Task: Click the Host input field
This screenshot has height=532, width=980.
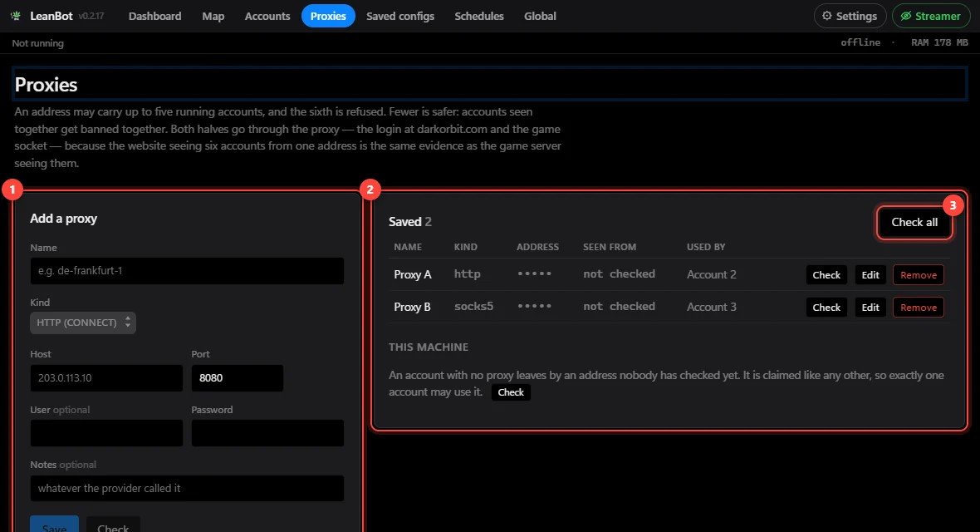Action: [x=106, y=378]
